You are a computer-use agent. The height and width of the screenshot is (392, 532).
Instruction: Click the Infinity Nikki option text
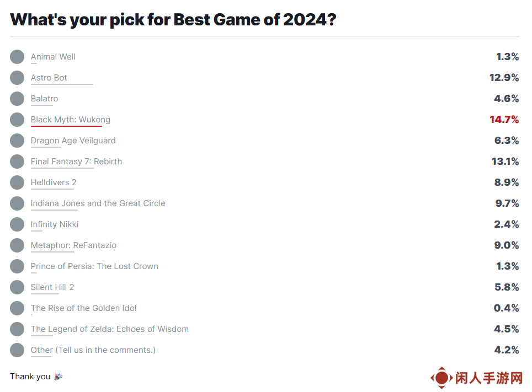coord(55,224)
